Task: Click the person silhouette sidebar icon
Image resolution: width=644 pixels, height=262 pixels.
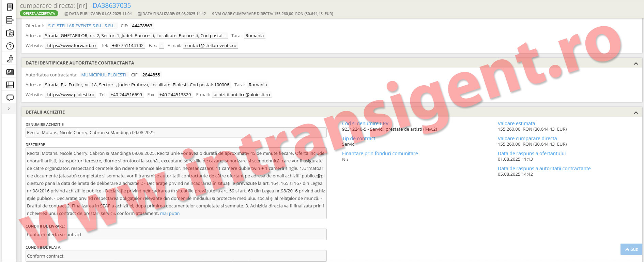Action: pyautogui.click(x=10, y=59)
